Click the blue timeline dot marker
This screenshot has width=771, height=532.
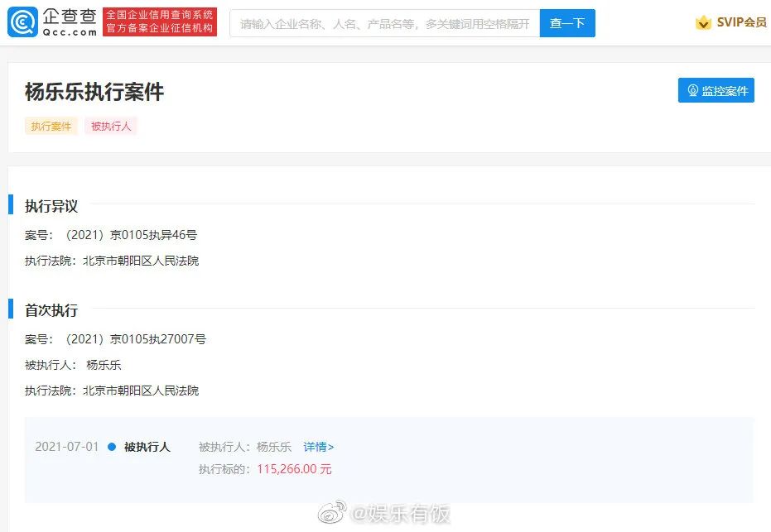click(x=112, y=447)
